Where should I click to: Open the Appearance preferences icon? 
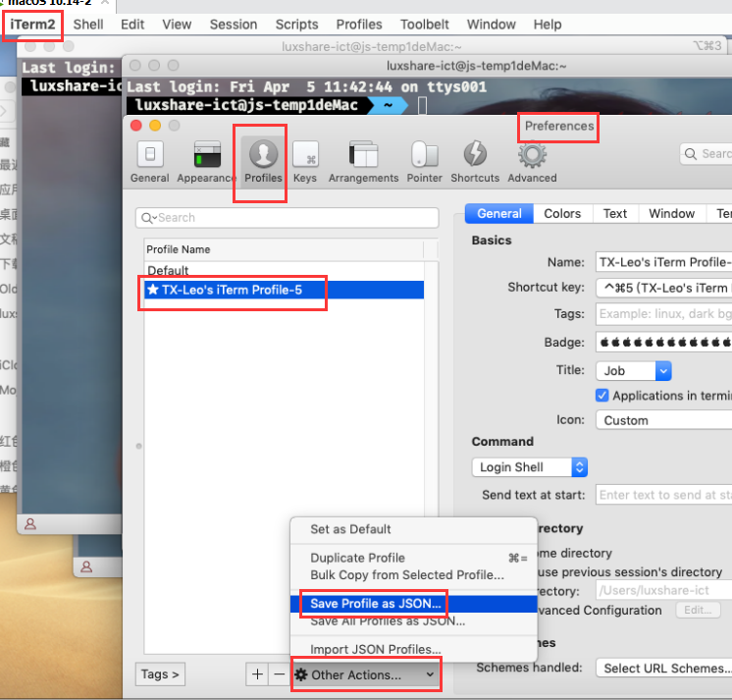coord(207,162)
